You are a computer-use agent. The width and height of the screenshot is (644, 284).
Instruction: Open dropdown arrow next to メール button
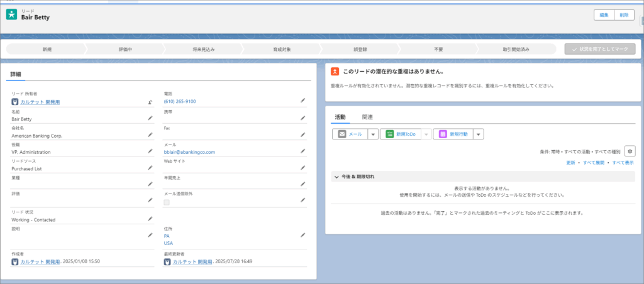(x=372, y=134)
